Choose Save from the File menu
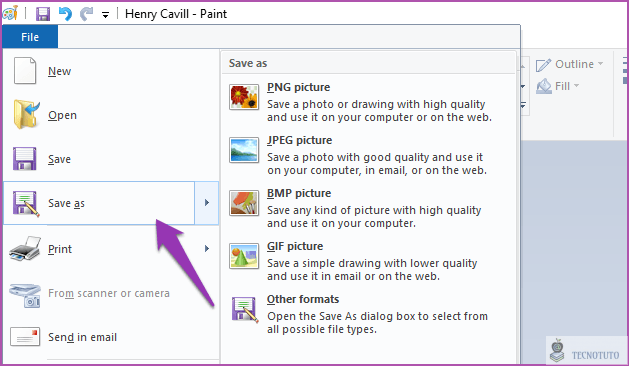 point(111,159)
